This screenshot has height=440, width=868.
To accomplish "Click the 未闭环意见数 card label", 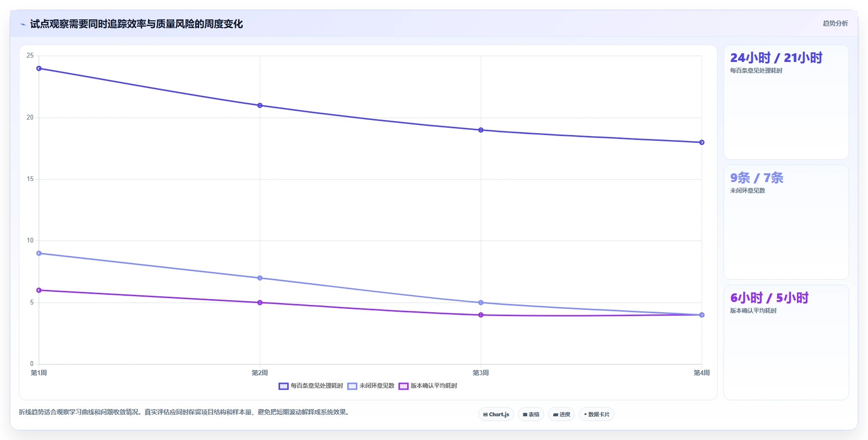I will (x=748, y=191).
